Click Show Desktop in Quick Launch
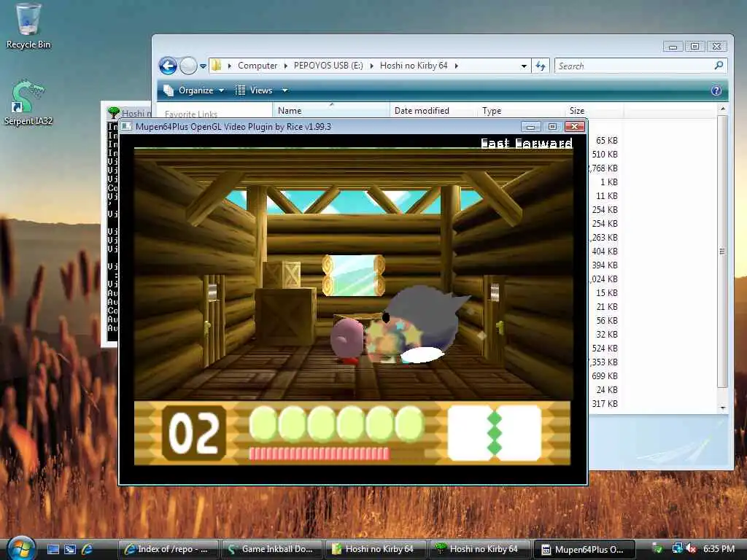This screenshot has height=560, width=747. tap(53, 549)
